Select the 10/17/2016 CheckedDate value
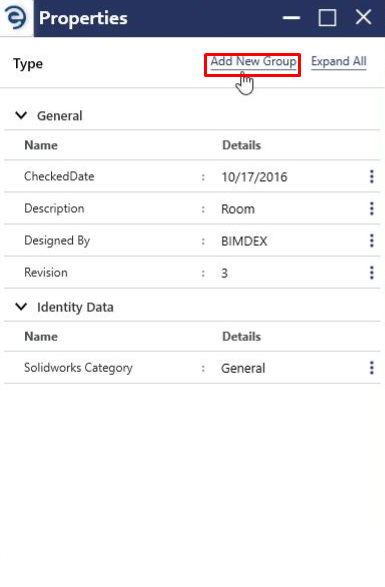This screenshot has height=587, width=385. pos(254,177)
